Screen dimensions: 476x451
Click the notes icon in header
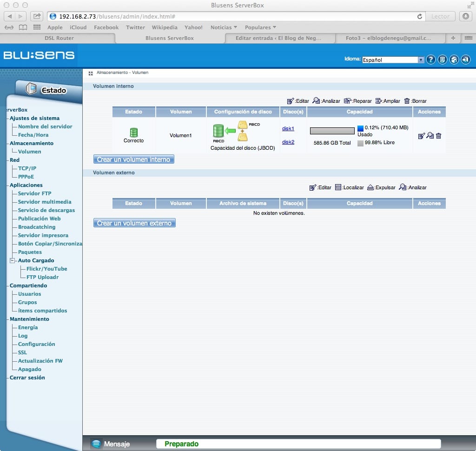[443, 60]
